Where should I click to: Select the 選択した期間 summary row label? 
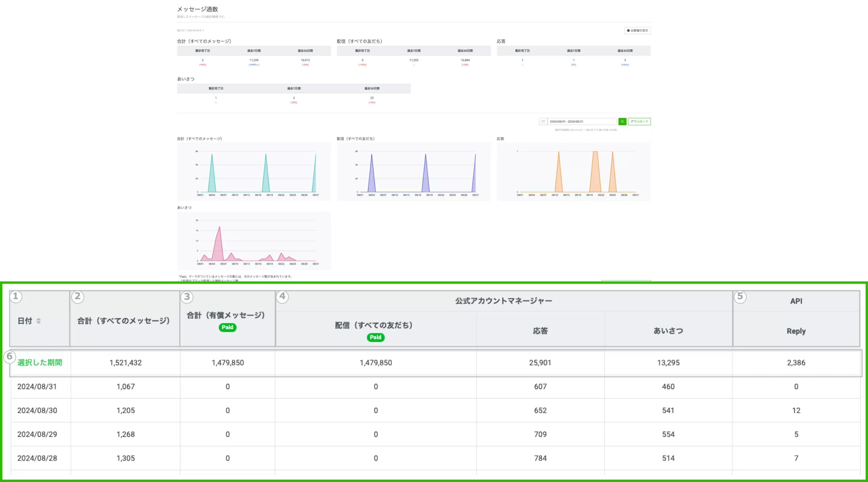coord(40,363)
